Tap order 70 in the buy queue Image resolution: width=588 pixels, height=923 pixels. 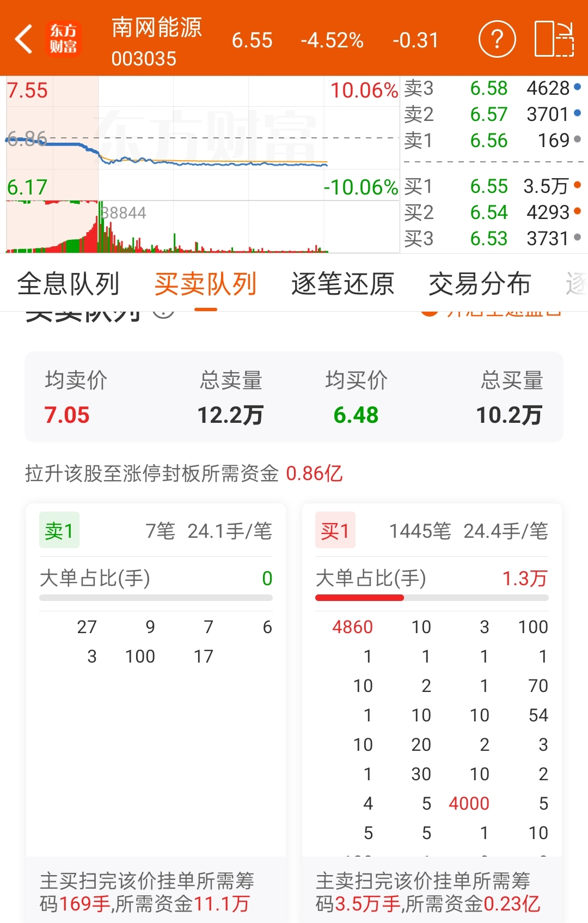[x=538, y=686]
